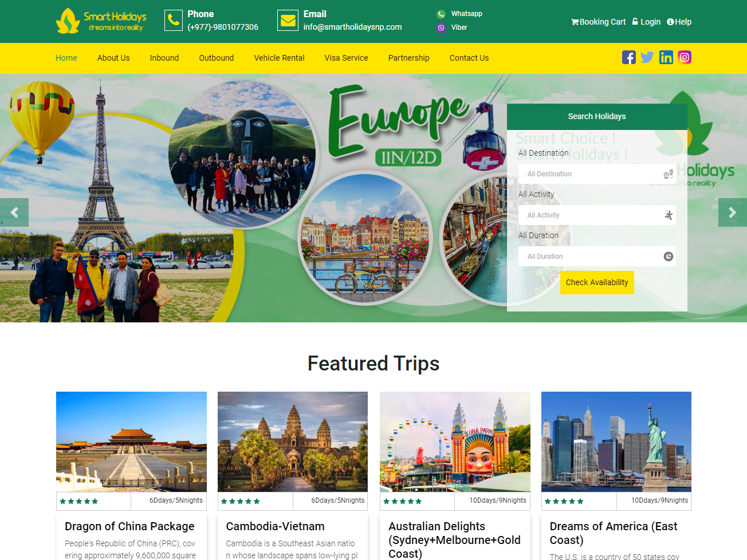Open Contact Us menu item
The image size is (747, 560).
point(469,58)
